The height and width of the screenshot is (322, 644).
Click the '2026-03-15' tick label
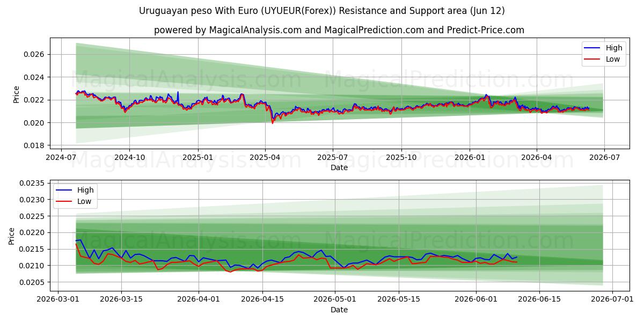[121, 299]
